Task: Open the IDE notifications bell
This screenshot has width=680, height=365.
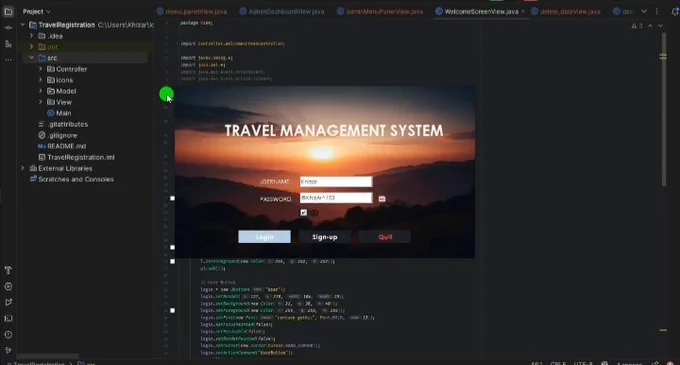Action: [675, 12]
